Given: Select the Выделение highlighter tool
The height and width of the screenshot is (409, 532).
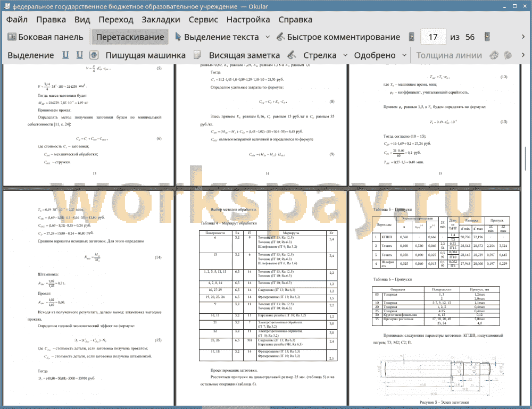Looking at the screenshot, I should click(x=31, y=55).
